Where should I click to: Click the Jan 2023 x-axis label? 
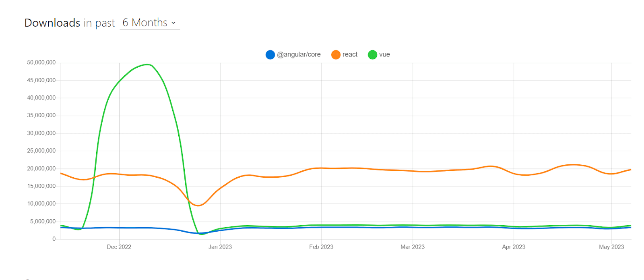point(220,247)
